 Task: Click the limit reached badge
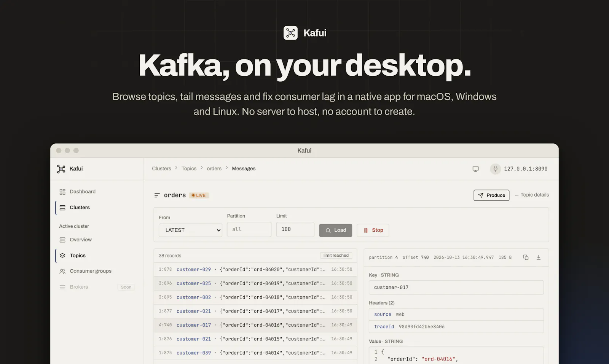coord(336,256)
